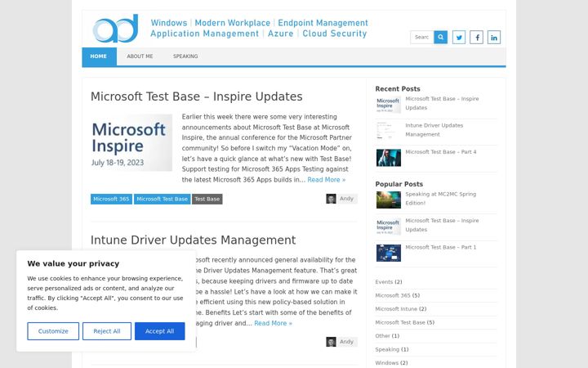
Task: Click Andy's avatar under Intune Driver post
Action: pos(331,342)
